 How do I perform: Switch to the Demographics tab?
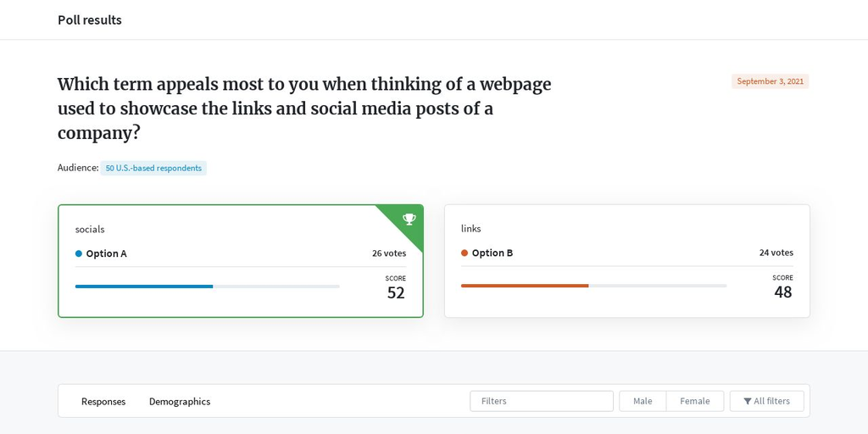click(180, 401)
